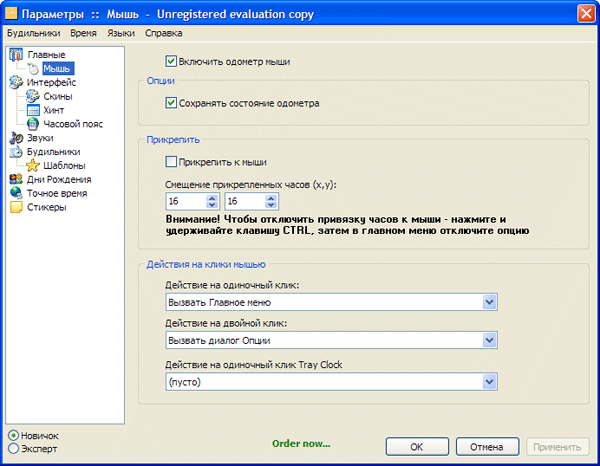Select Главные in the settings tree
Screen dimensions: 600x466
pos(46,55)
